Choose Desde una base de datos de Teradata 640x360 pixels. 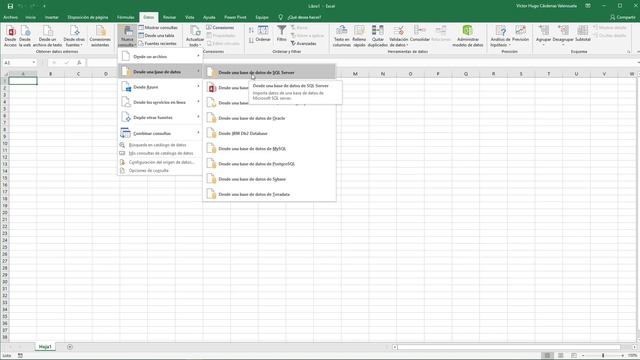coord(269,194)
